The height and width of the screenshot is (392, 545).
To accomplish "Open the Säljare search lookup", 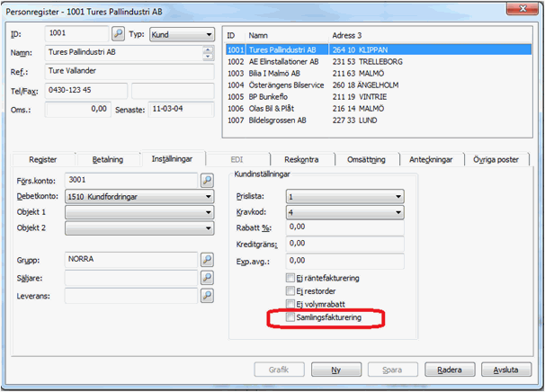I will pyautogui.click(x=207, y=278).
